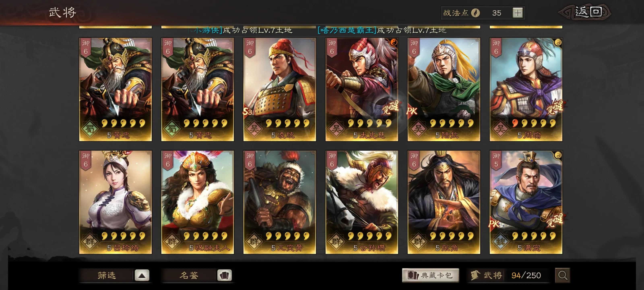Tap the yin-yang icon on 周瑜 card
644x290 pixels.
(558, 42)
